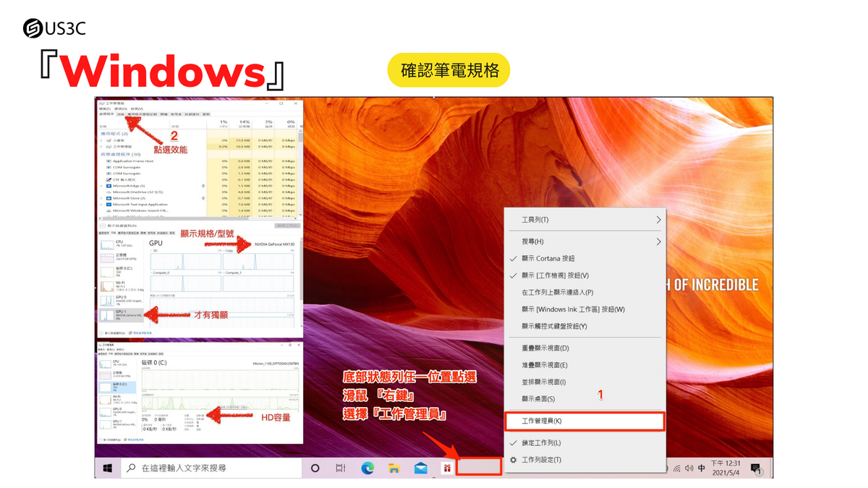Open the red gift app icon

pos(447,468)
